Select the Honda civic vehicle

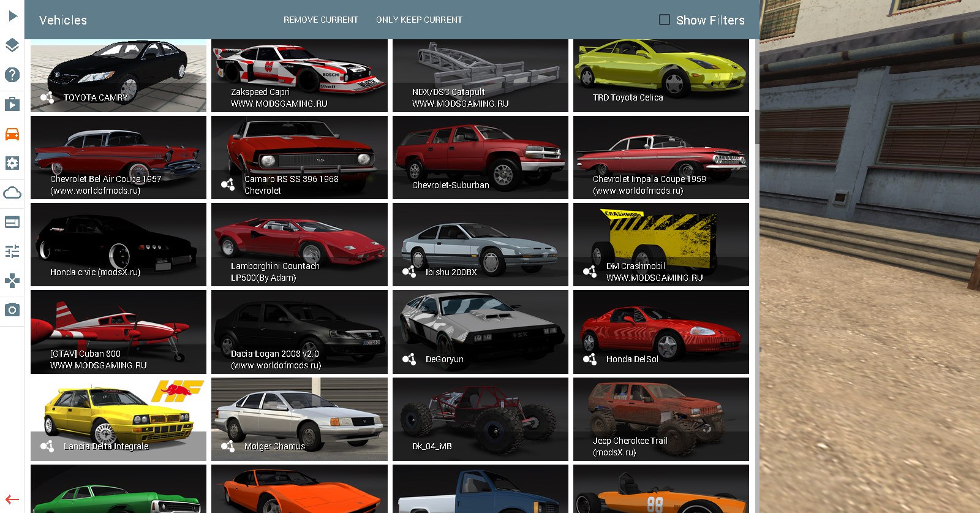coord(118,245)
